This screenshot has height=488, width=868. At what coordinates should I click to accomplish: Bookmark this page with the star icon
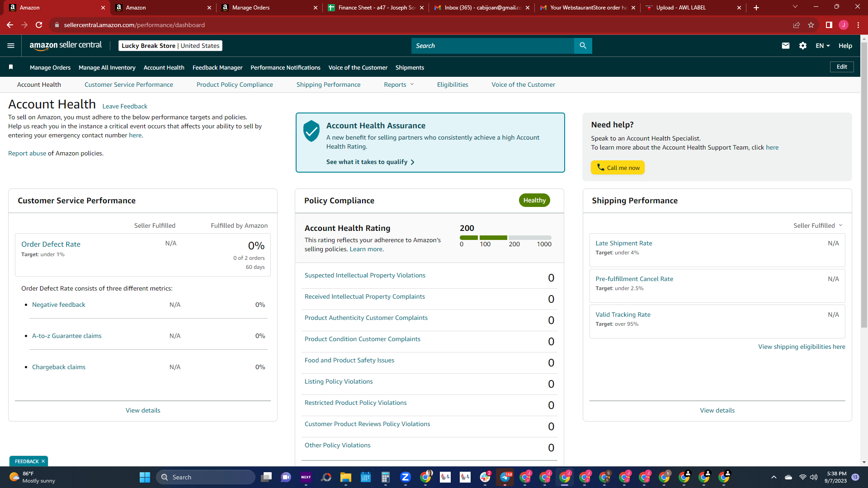[x=811, y=25]
